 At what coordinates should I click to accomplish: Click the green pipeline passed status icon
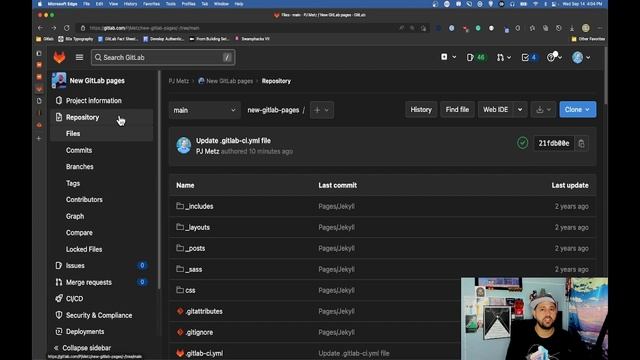pos(522,143)
